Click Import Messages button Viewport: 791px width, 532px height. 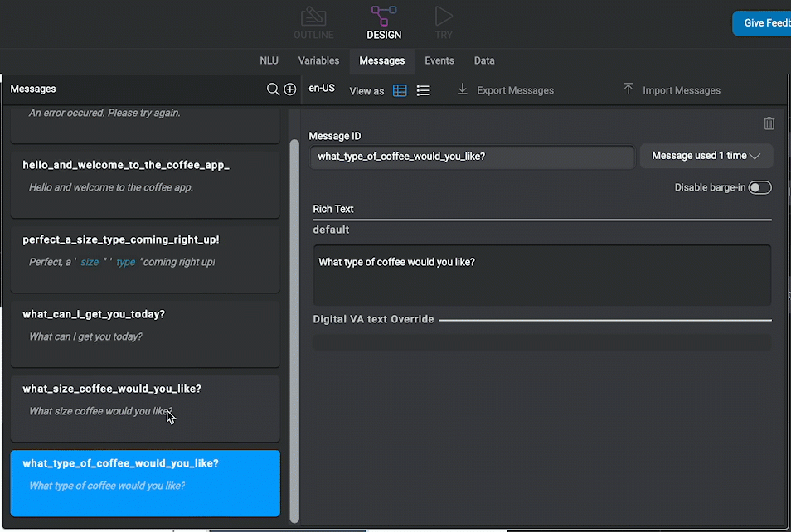pyautogui.click(x=672, y=89)
